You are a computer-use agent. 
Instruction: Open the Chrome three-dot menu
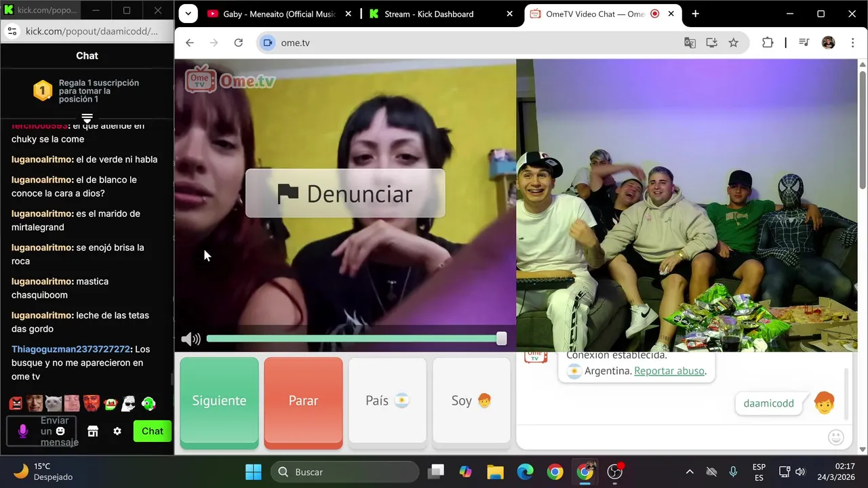tap(852, 43)
